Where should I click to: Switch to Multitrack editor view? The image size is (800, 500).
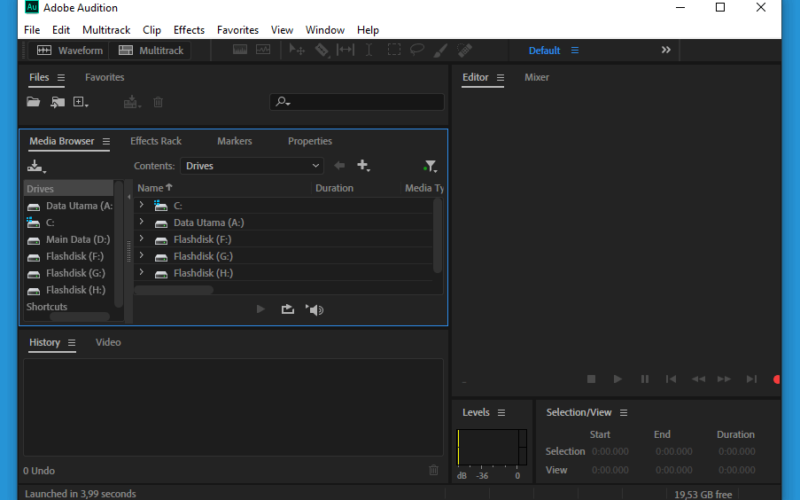click(151, 51)
